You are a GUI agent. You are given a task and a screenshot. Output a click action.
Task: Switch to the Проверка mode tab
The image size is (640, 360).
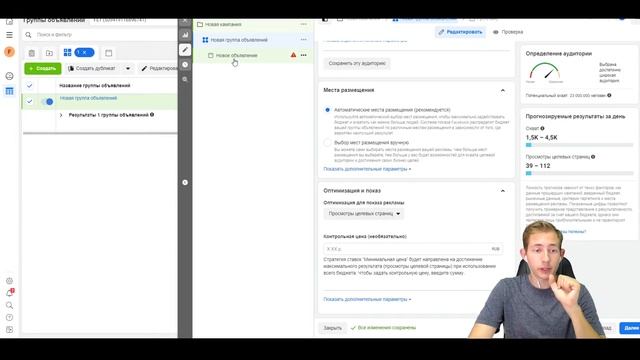coord(508,32)
